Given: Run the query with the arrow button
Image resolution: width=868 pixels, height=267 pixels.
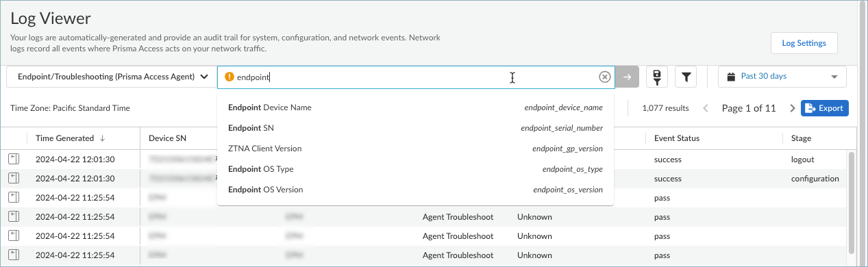Looking at the screenshot, I should [627, 77].
